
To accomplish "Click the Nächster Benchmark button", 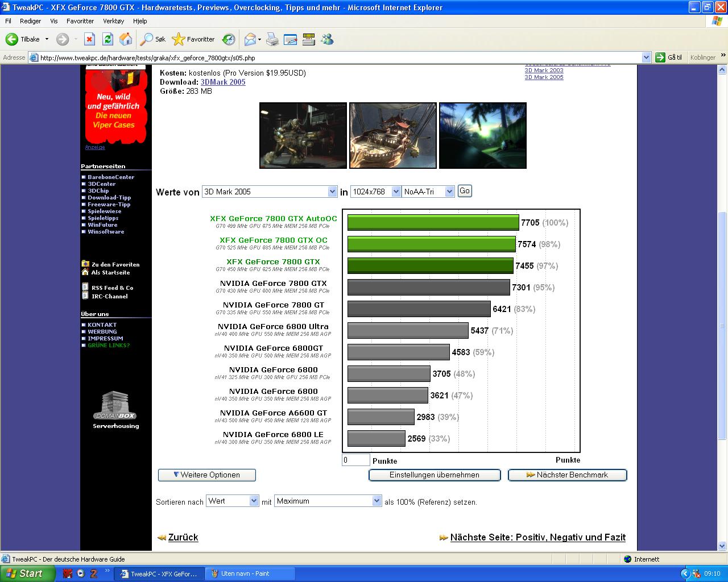I will [x=567, y=475].
